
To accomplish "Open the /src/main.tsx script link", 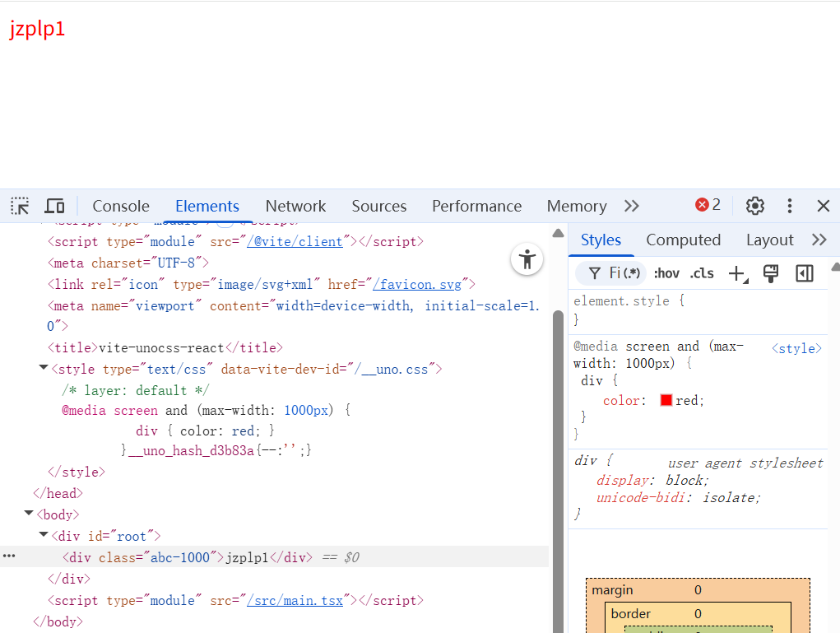I will [x=295, y=600].
